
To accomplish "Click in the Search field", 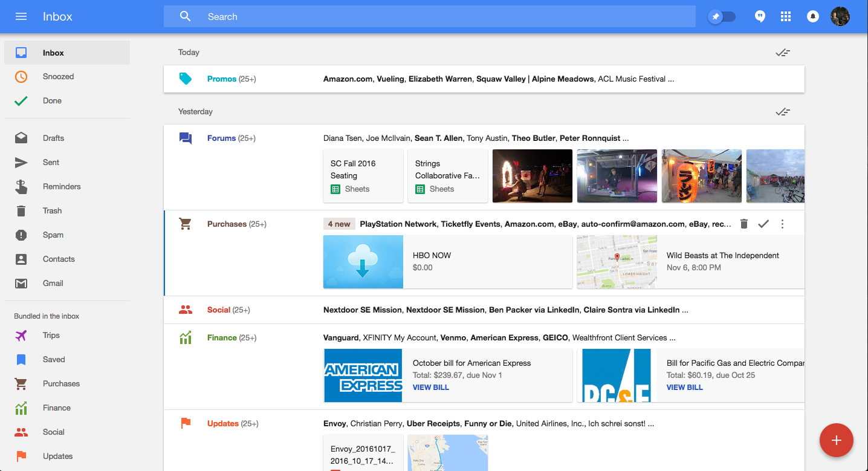I will click(430, 16).
